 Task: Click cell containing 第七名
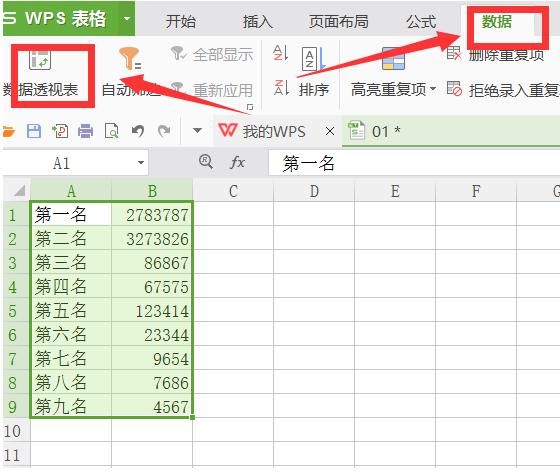[x=71, y=358]
